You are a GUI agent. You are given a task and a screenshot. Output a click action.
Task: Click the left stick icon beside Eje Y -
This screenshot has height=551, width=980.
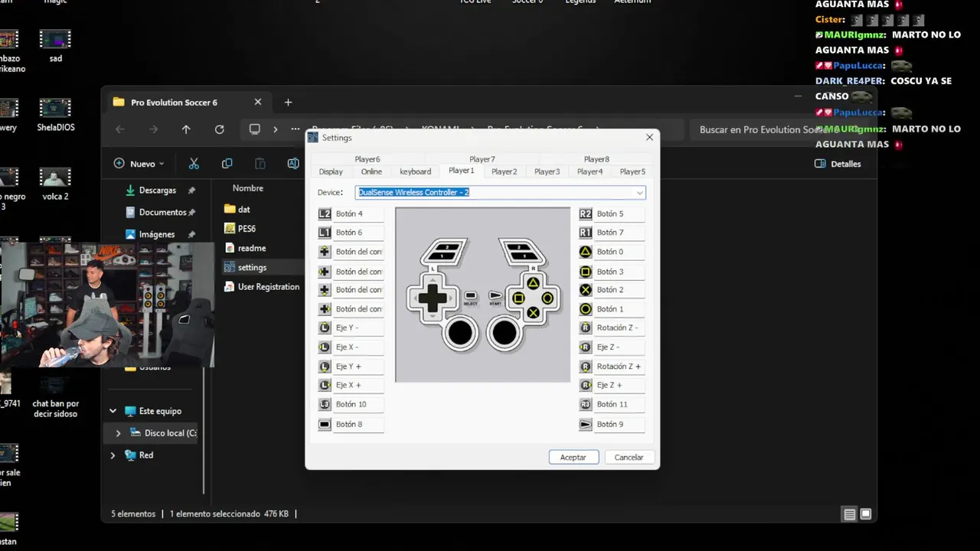325,328
